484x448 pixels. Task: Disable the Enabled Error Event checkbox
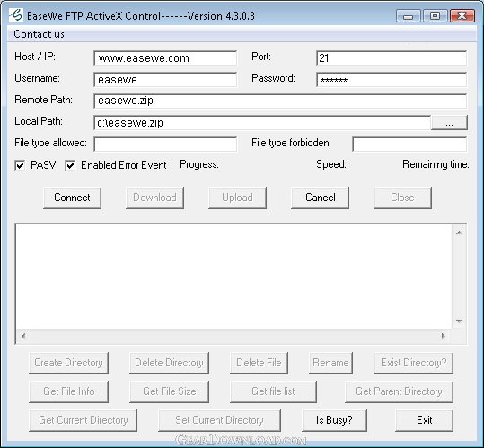pyautogui.click(x=70, y=165)
